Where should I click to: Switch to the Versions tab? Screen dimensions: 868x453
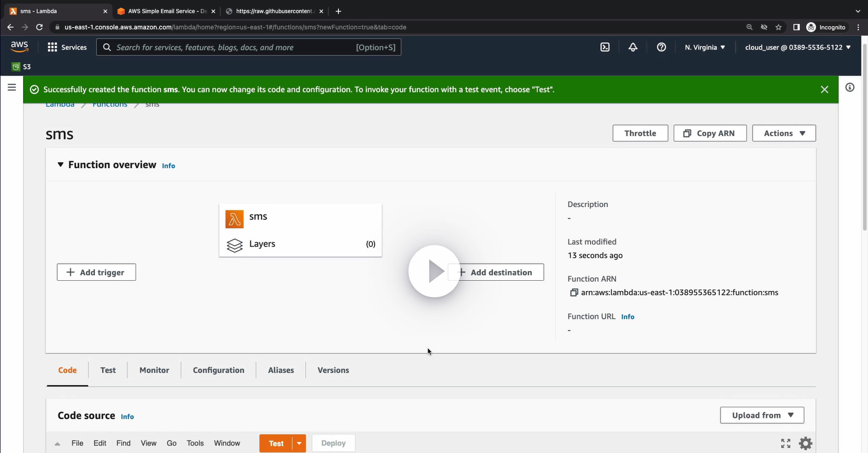coord(333,370)
